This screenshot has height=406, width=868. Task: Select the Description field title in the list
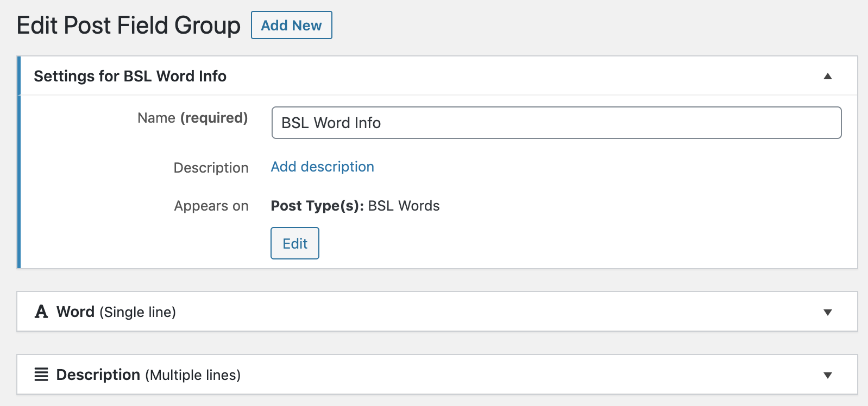point(98,375)
